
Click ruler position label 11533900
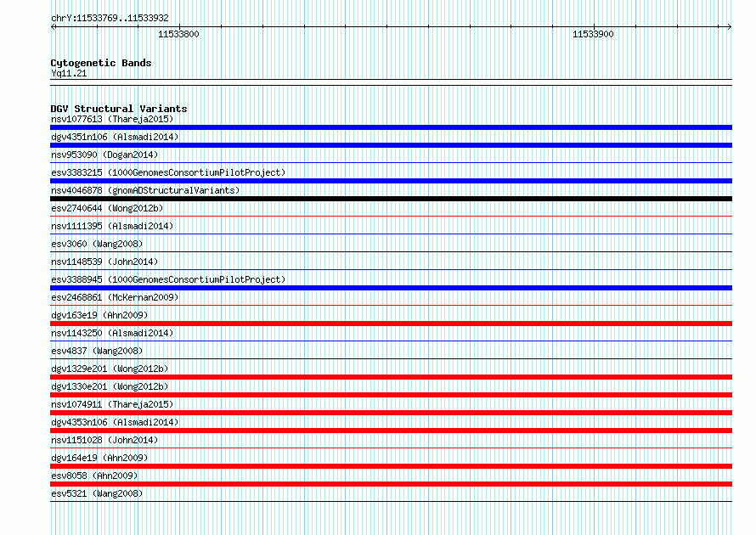coord(593,34)
